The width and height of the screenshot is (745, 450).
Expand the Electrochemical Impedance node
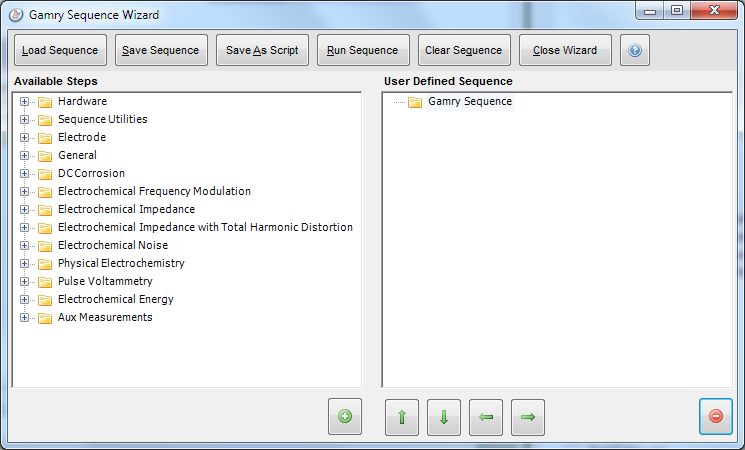coord(24,210)
